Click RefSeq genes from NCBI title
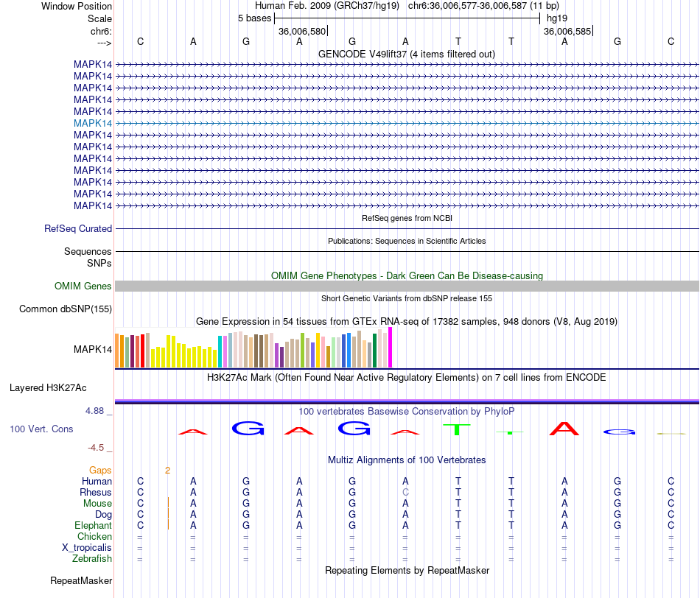Screen dimensions: 700x598 point(407,218)
